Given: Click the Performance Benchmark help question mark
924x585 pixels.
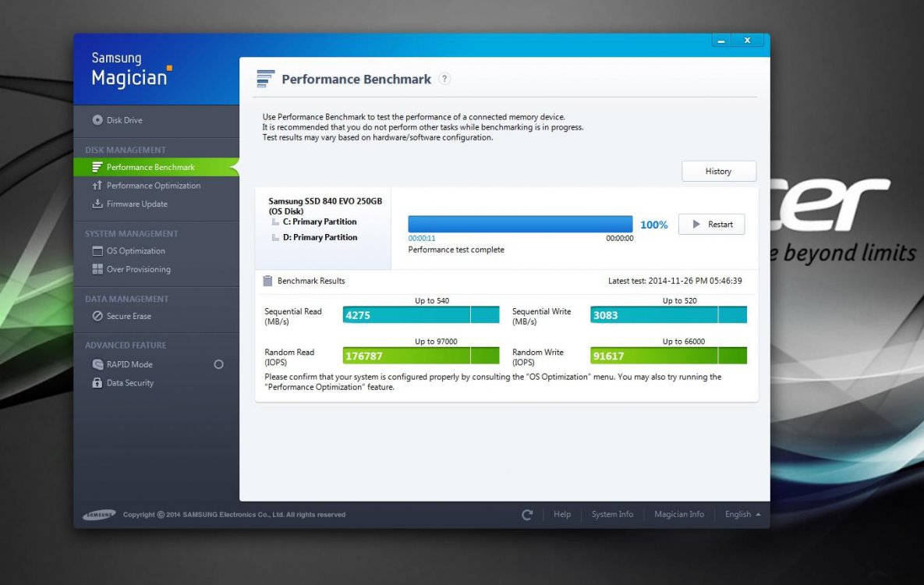Looking at the screenshot, I should tap(445, 79).
